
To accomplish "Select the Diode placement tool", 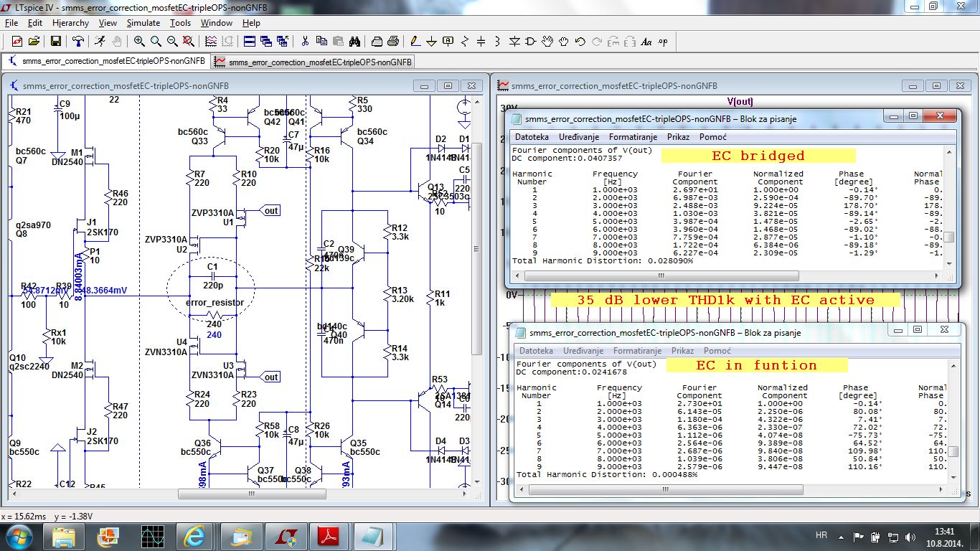I will pyautogui.click(x=514, y=42).
